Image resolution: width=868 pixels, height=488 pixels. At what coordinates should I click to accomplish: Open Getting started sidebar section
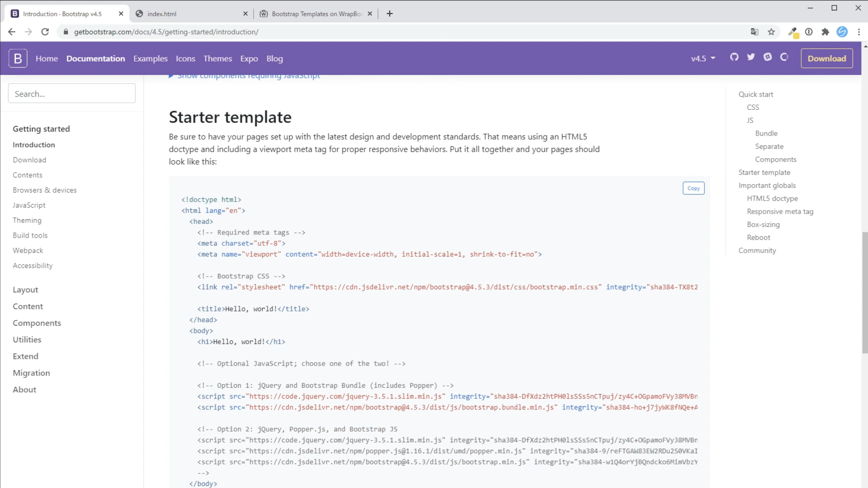(41, 129)
